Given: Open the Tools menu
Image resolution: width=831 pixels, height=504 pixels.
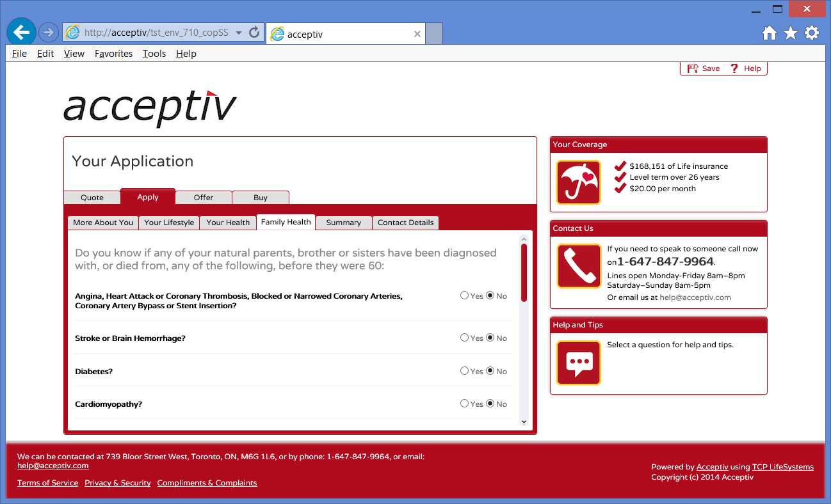Looking at the screenshot, I should coord(154,54).
